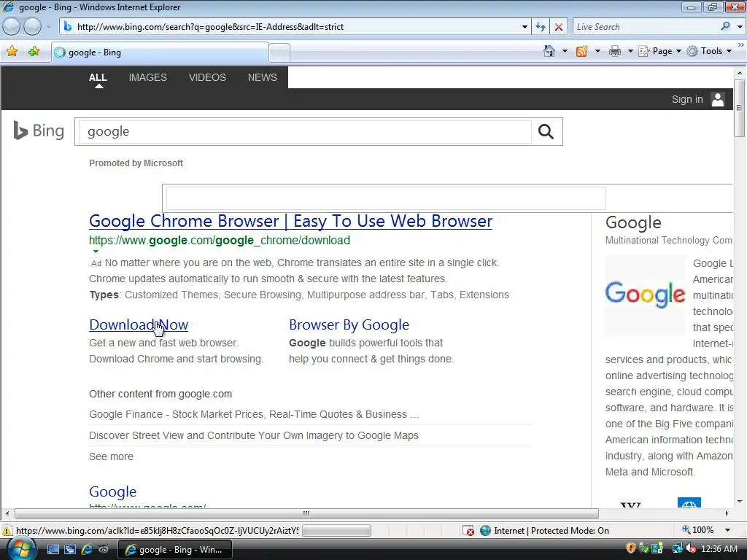
Task: Click the 'google - Bing - Win...' taskbar button
Action: 175,550
